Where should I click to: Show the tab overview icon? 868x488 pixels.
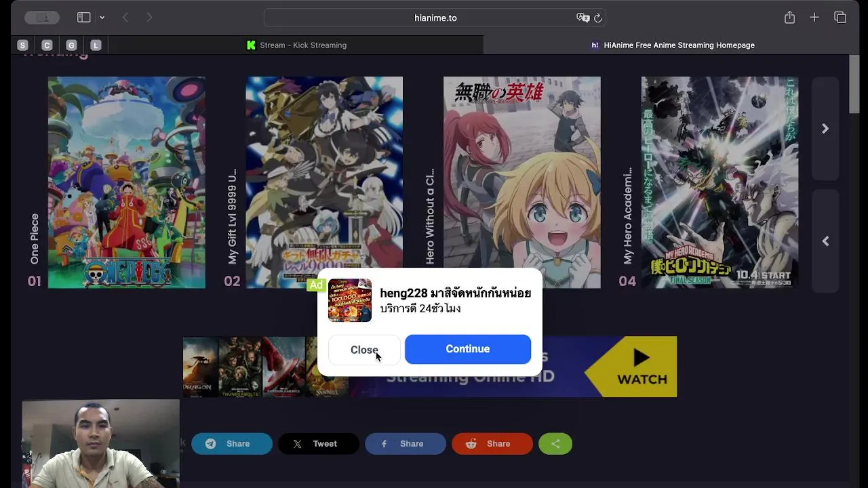(840, 18)
